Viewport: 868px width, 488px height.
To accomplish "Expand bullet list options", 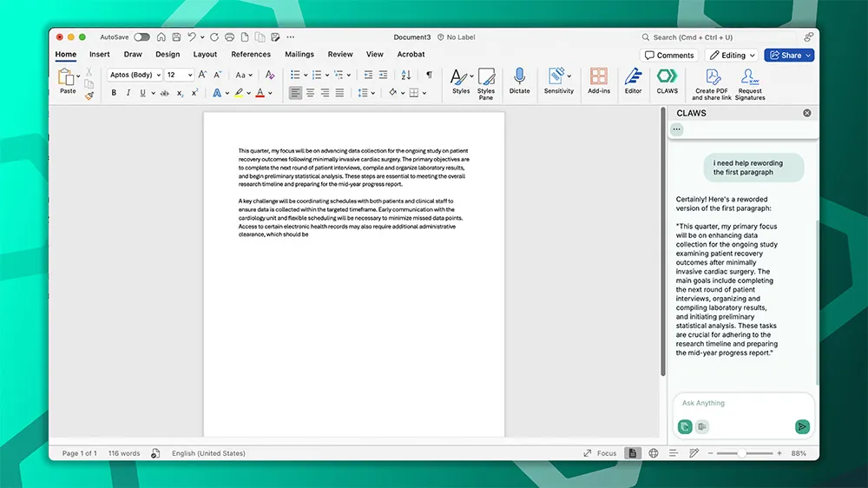I will pyautogui.click(x=306, y=76).
